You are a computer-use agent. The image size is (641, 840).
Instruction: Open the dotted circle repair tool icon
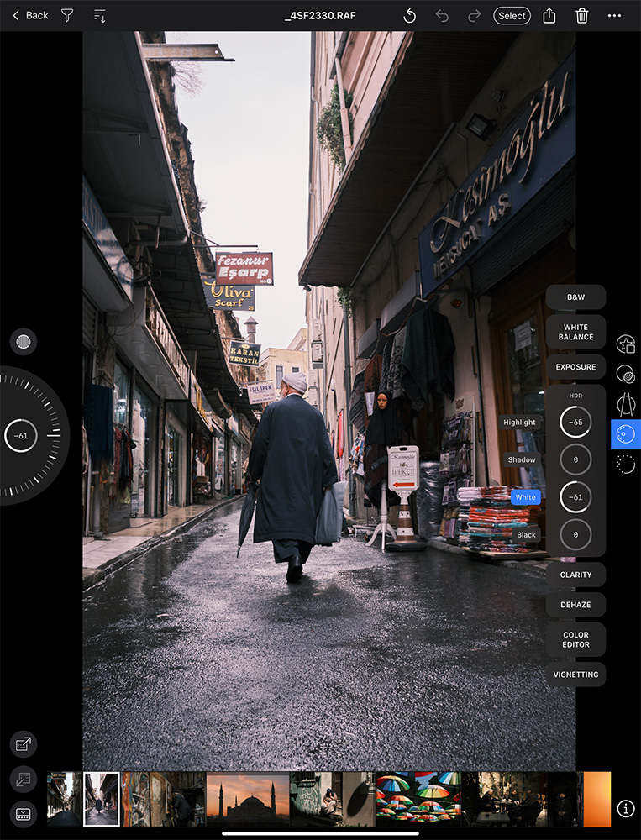pos(625,464)
